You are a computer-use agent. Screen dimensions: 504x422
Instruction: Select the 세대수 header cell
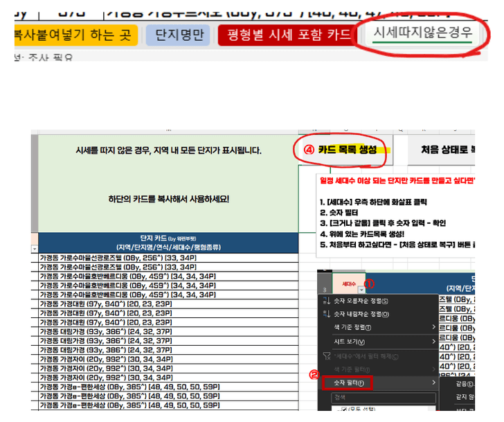[x=349, y=283]
